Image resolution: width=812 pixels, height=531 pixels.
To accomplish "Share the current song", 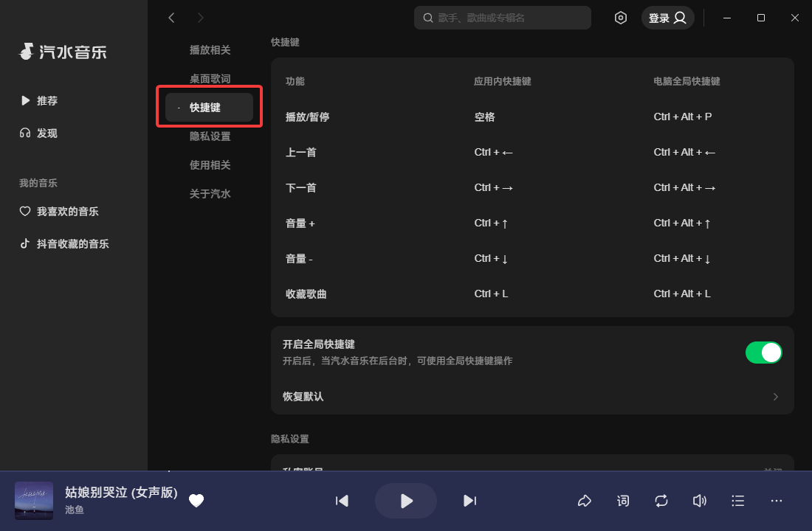I will pos(585,501).
